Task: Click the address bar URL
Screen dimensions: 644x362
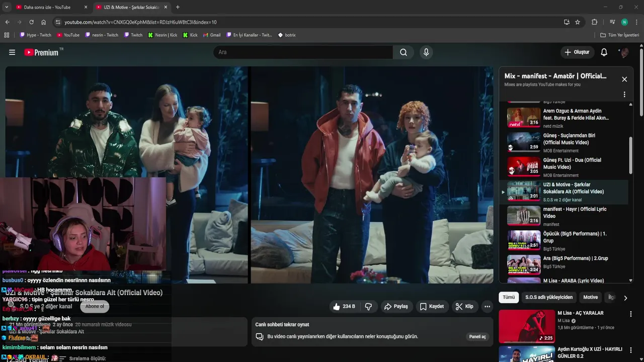Action: [140, 22]
